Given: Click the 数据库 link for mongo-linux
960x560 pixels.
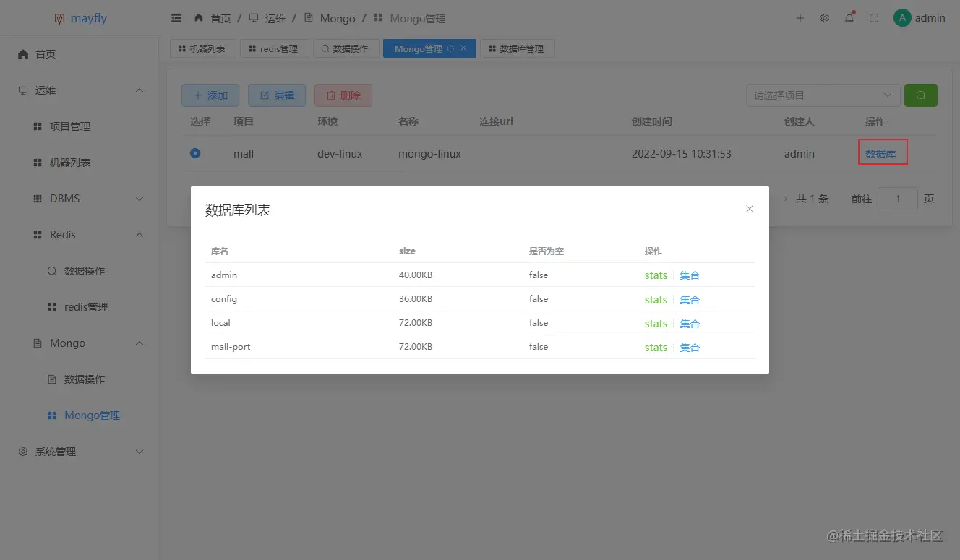Looking at the screenshot, I should coord(880,153).
